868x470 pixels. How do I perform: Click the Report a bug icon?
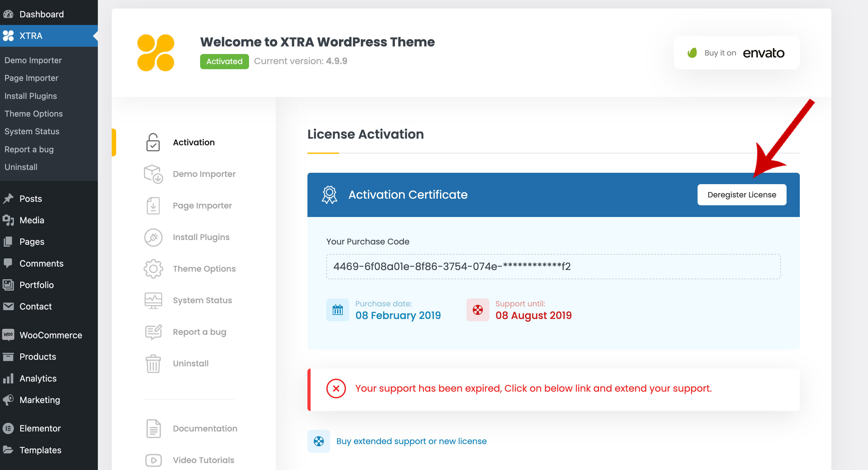click(153, 332)
